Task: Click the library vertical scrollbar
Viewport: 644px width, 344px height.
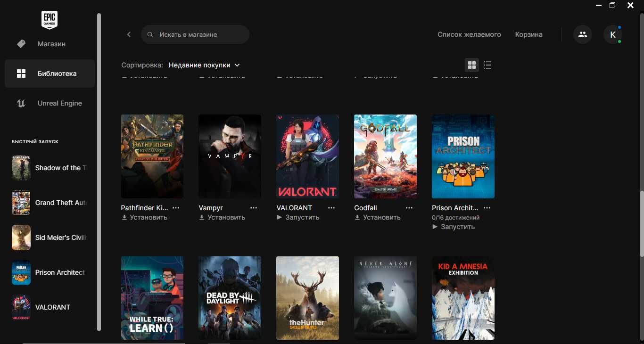Action: tap(642, 224)
